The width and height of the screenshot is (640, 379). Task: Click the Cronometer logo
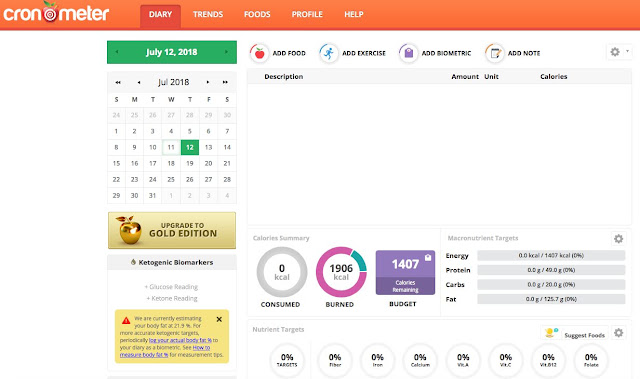click(56, 13)
